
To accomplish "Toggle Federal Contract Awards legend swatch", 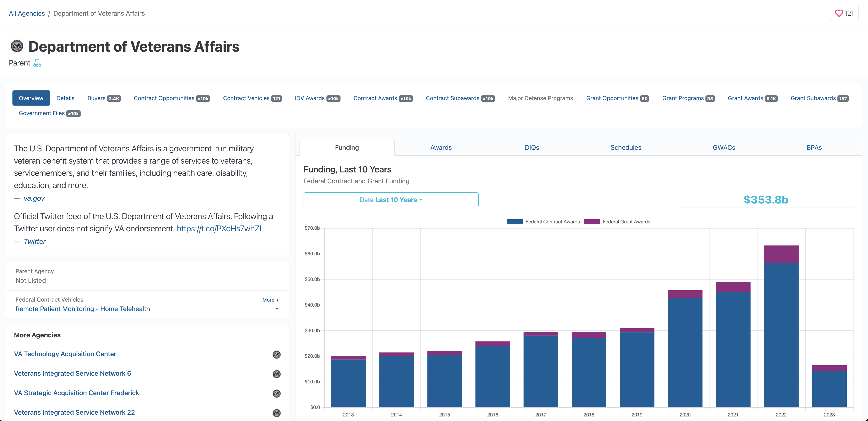I will click(x=515, y=222).
